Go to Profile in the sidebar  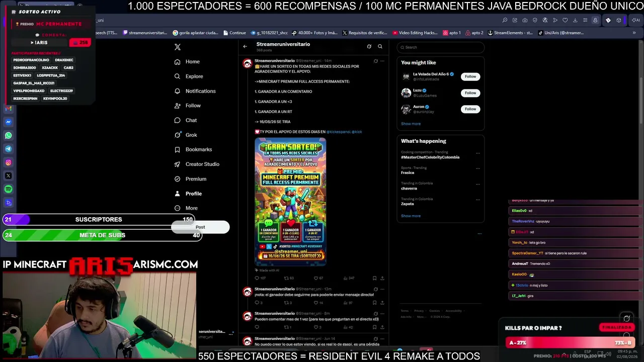pyautogui.click(x=188, y=194)
